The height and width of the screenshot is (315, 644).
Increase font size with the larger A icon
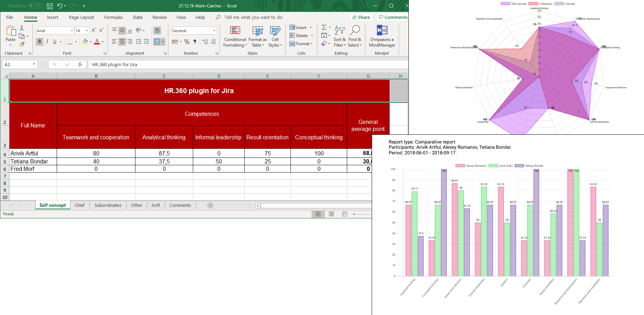point(94,30)
